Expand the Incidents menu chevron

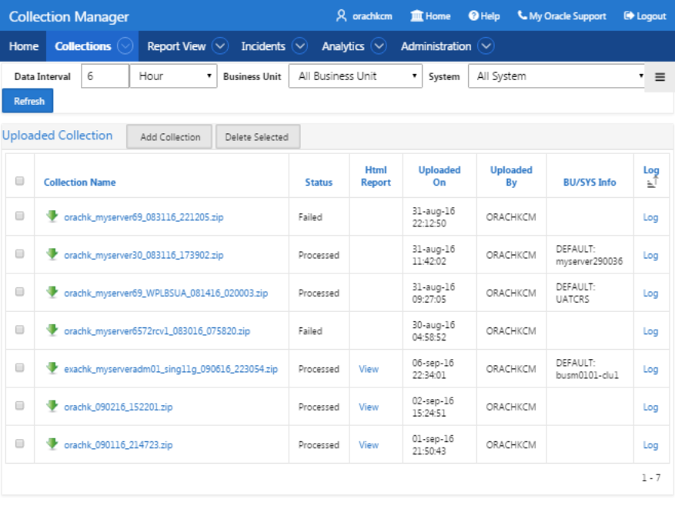click(x=300, y=46)
